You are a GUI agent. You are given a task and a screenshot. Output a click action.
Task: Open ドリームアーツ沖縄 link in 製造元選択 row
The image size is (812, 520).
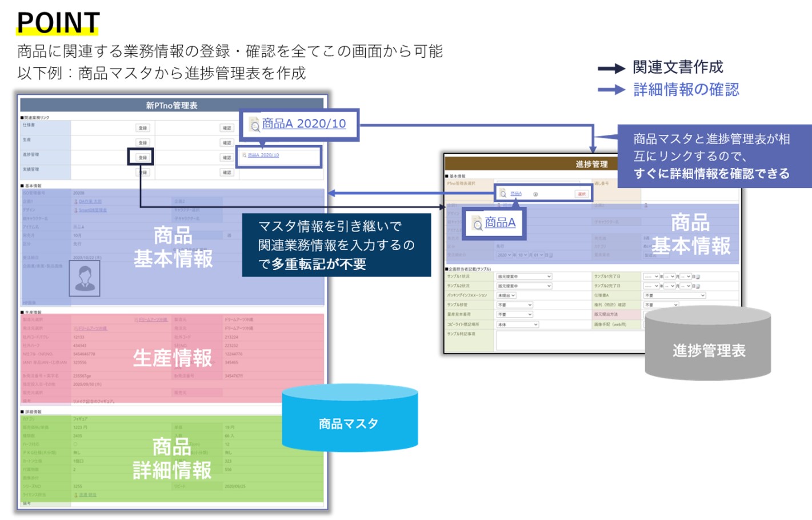(x=153, y=319)
